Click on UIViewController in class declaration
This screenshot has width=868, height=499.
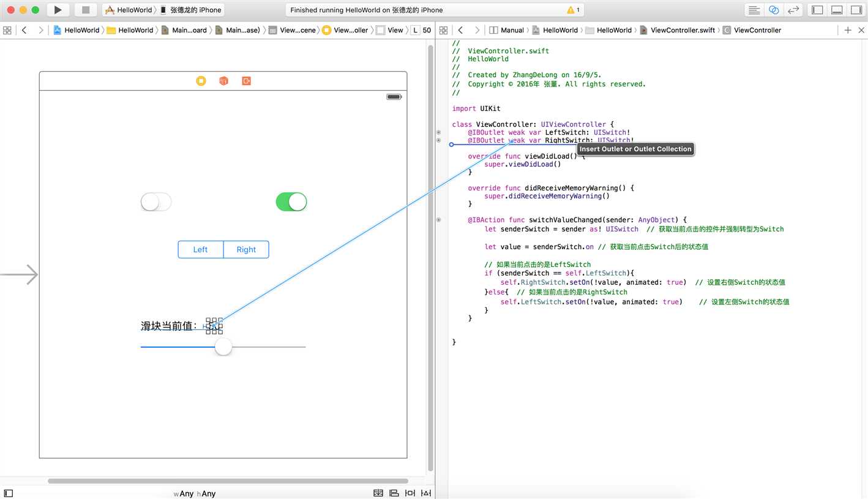tap(573, 124)
